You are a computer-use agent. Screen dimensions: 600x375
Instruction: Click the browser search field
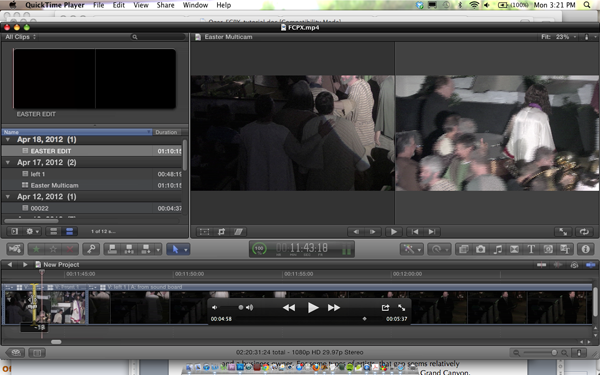click(x=158, y=37)
